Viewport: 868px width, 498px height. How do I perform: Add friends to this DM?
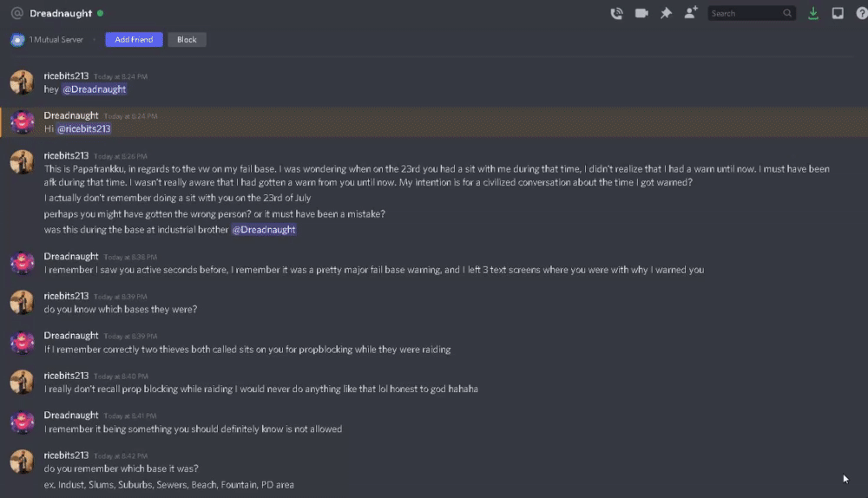pyautogui.click(x=691, y=13)
